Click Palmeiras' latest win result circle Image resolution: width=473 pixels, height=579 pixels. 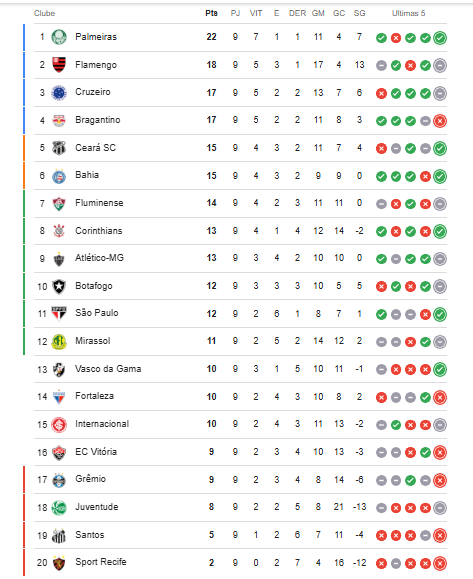click(x=440, y=38)
